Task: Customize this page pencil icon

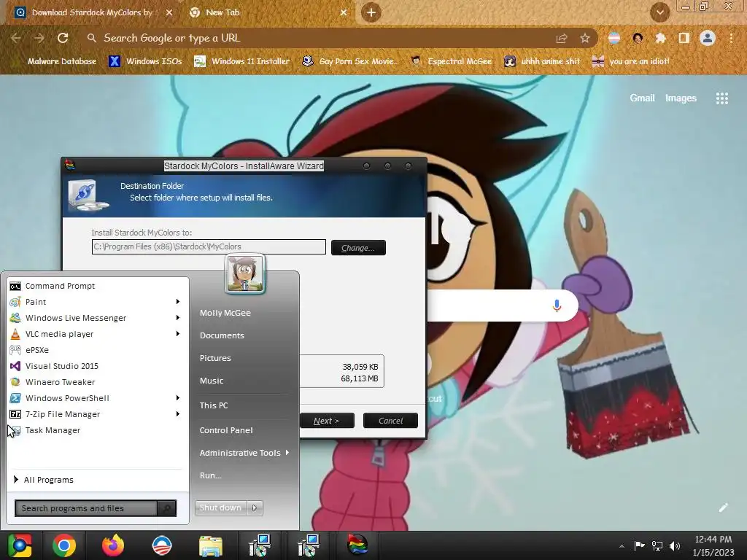Action: [723, 507]
